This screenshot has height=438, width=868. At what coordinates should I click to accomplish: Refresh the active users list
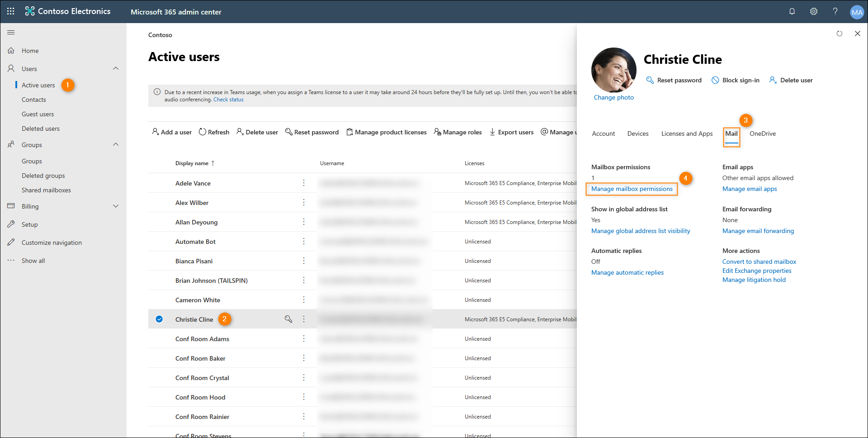tap(214, 132)
